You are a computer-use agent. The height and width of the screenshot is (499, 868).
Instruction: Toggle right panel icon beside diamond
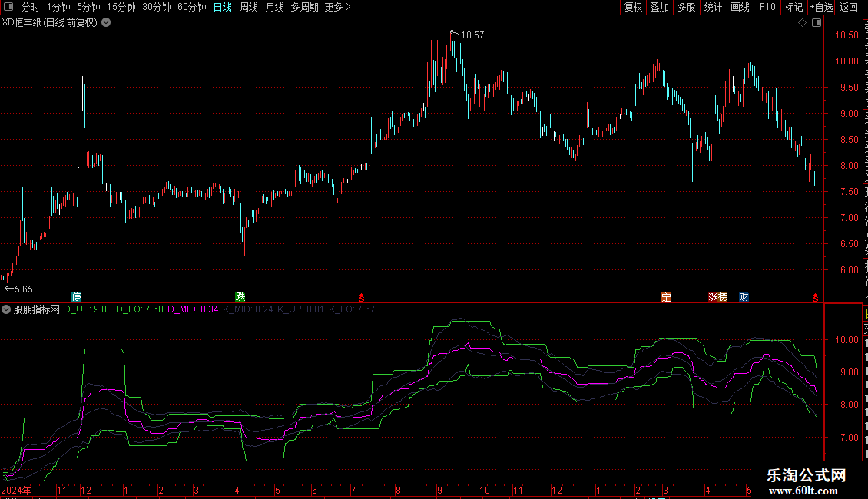(817, 23)
